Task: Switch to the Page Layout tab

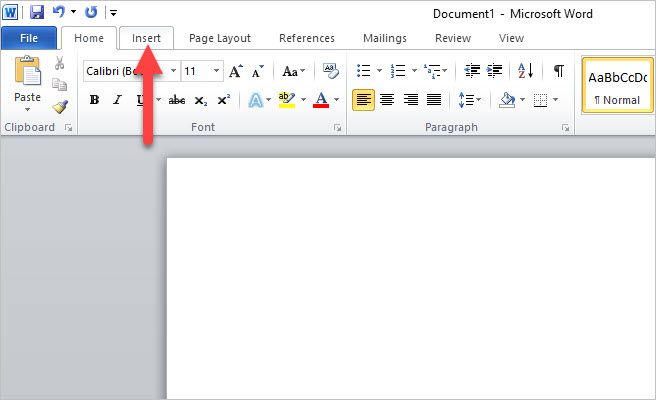Action: point(220,38)
